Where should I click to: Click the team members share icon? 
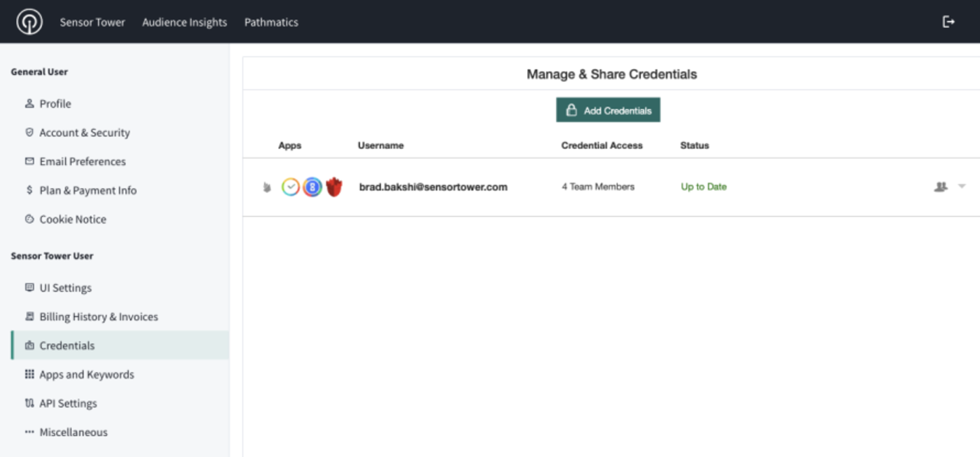coord(941,186)
